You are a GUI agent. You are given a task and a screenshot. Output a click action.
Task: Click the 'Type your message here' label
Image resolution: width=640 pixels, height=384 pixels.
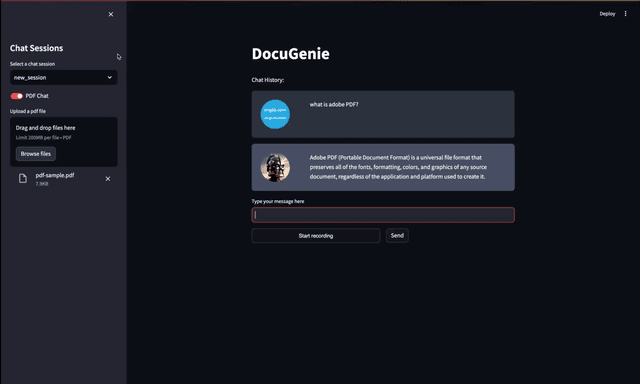[278, 201]
